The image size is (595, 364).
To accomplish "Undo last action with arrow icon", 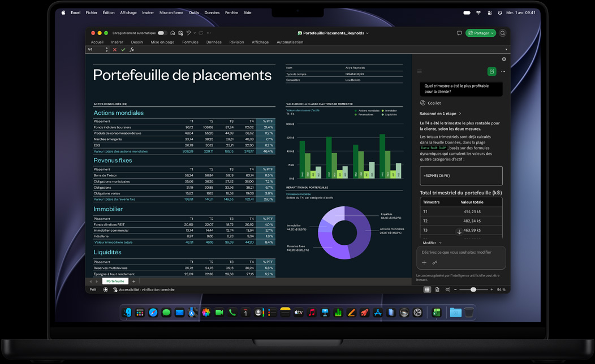I will (x=188, y=33).
